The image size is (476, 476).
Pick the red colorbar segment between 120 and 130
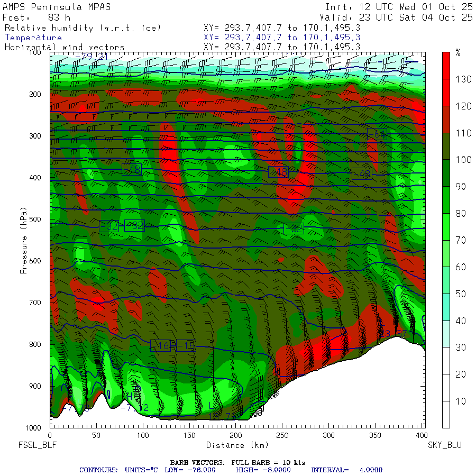[446, 93]
